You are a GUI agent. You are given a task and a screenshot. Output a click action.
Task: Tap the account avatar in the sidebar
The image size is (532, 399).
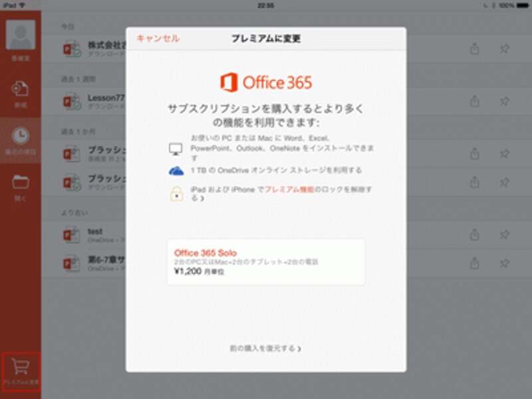(21, 35)
